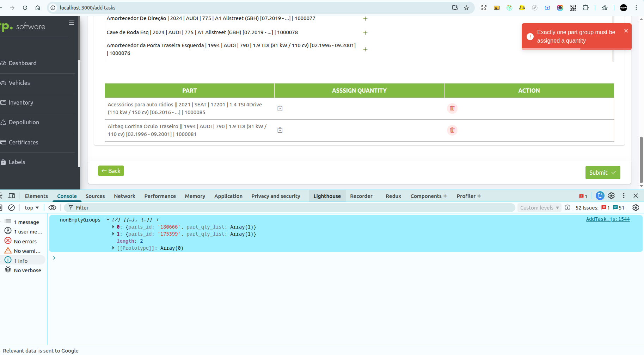Open DevTools settings gear
The width and height of the screenshot is (644, 355).
611,196
